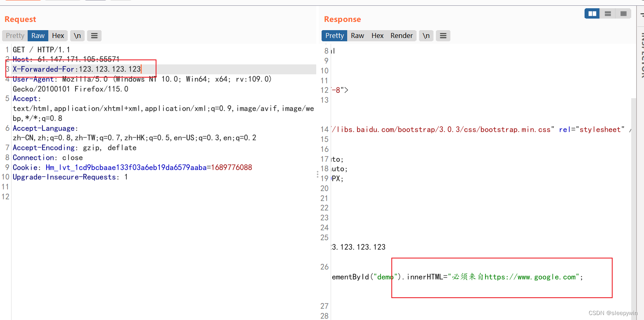This screenshot has width=644, height=320.
Task: Open the Inspector sidebar
Action: [x=641, y=54]
